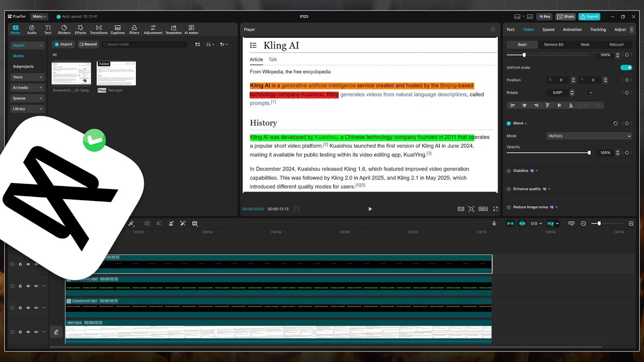Switch to the Tracking tab

coord(598,30)
